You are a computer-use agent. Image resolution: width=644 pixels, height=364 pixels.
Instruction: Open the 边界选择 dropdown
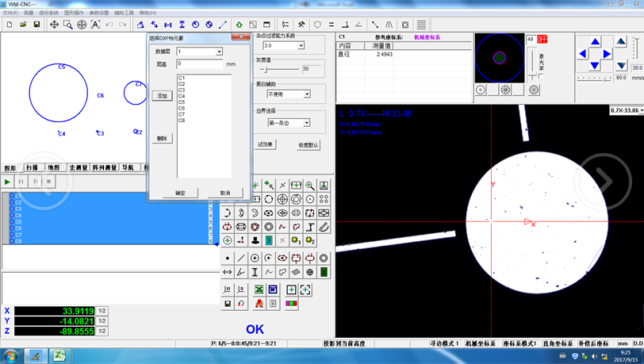point(307,123)
